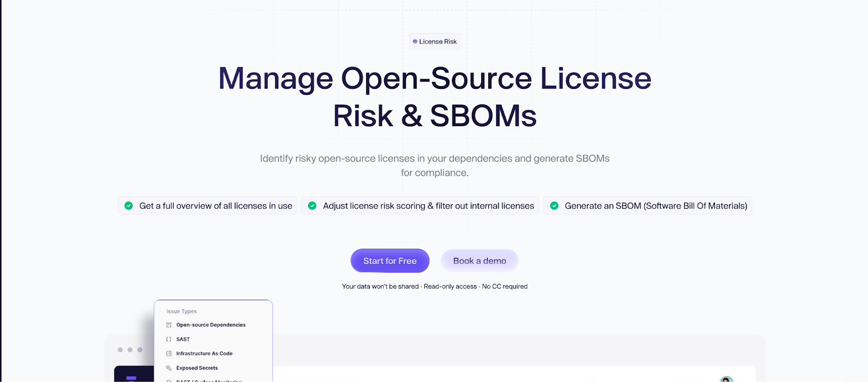868x382 pixels.
Task: Choose Open-source Dependencies in Issue Types
Action: 211,325
